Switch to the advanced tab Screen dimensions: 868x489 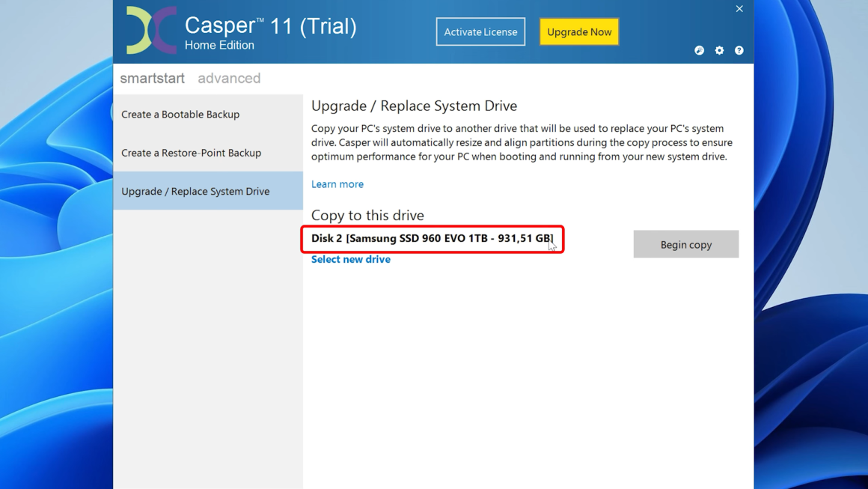[229, 78]
